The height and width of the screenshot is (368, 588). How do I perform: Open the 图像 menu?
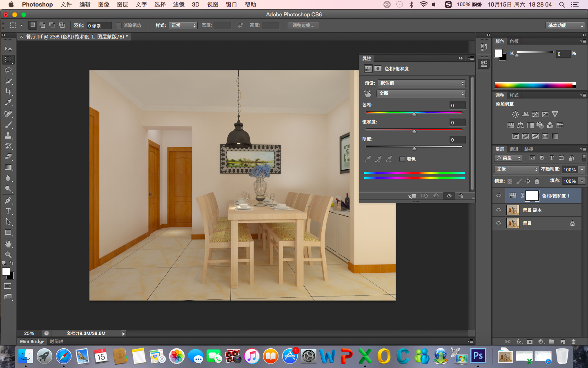[104, 4]
